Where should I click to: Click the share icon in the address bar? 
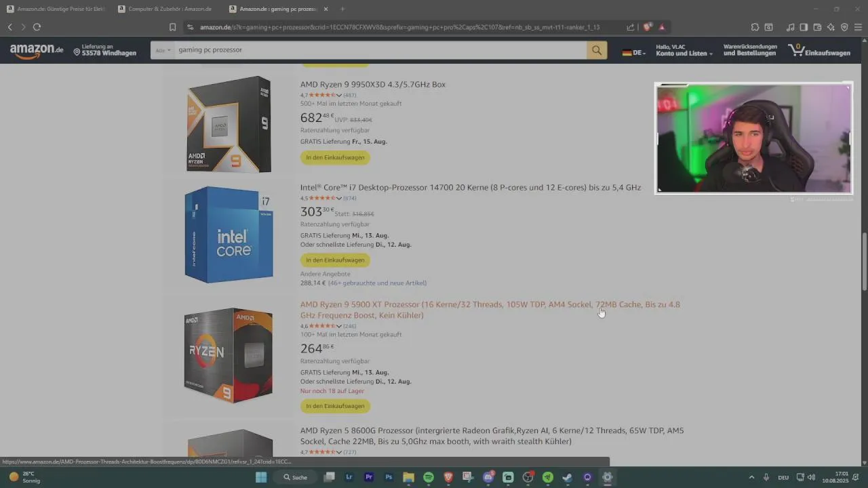631,27
